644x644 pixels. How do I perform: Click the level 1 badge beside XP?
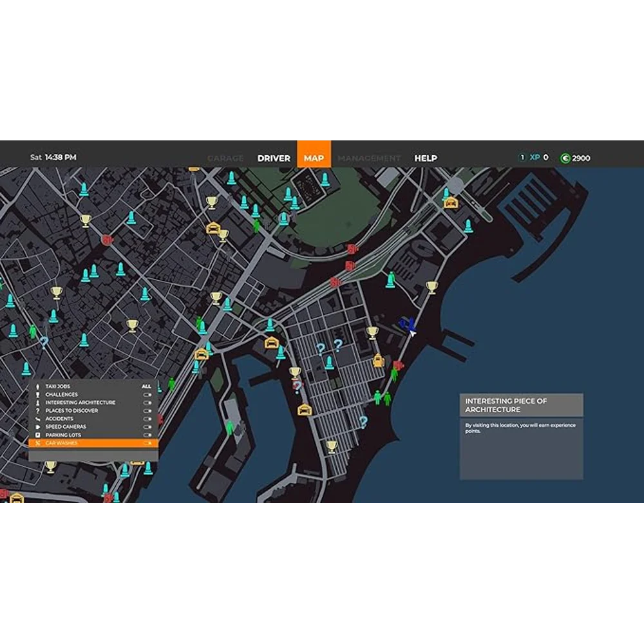[x=522, y=157]
